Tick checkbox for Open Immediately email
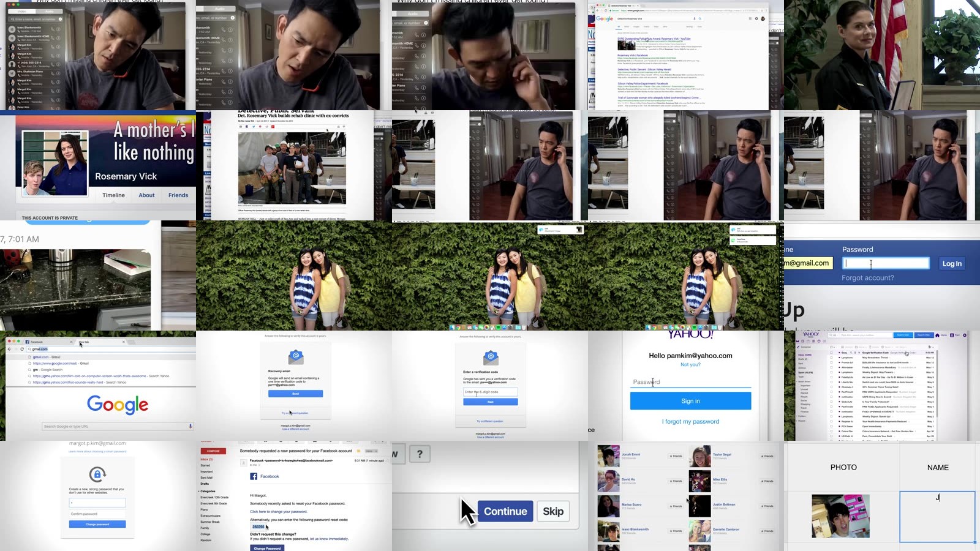This screenshot has width=980, height=551. pos(831,426)
